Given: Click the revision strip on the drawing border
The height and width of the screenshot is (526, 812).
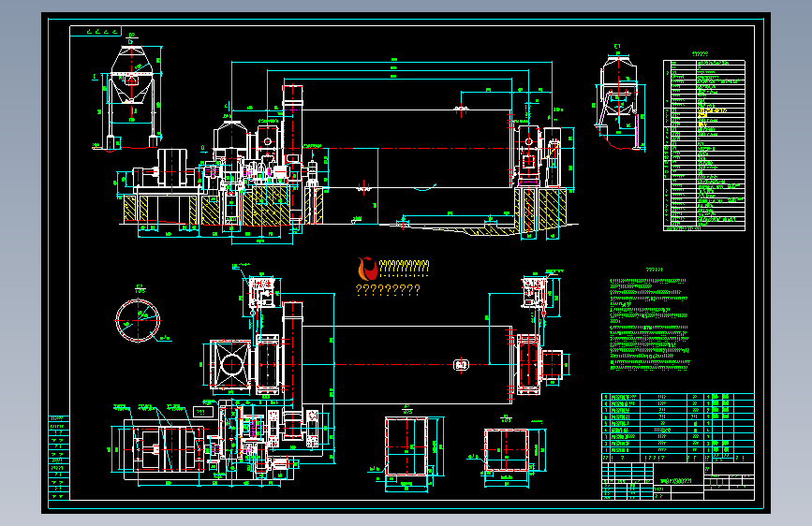Looking at the screenshot, I should [58, 457].
